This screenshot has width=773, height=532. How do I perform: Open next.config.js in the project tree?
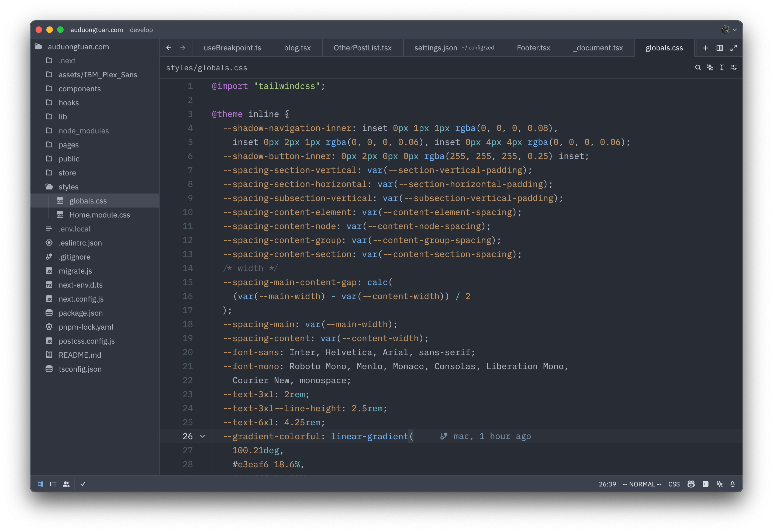95,299
